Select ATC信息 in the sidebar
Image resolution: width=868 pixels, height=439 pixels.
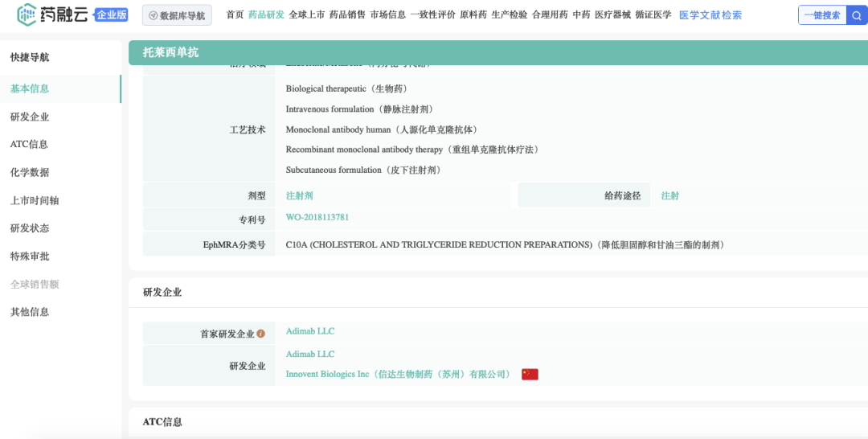pyautogui.click(x=29, y=145)
